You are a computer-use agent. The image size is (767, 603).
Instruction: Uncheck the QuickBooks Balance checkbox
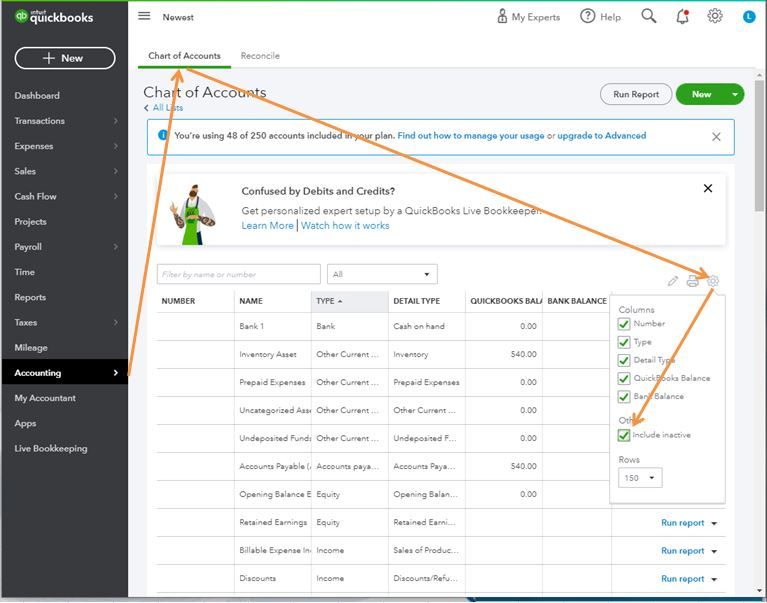tap(624, 379)
